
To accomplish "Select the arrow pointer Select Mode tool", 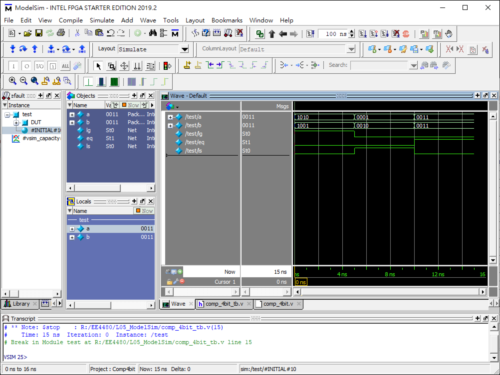I will 98,66.
